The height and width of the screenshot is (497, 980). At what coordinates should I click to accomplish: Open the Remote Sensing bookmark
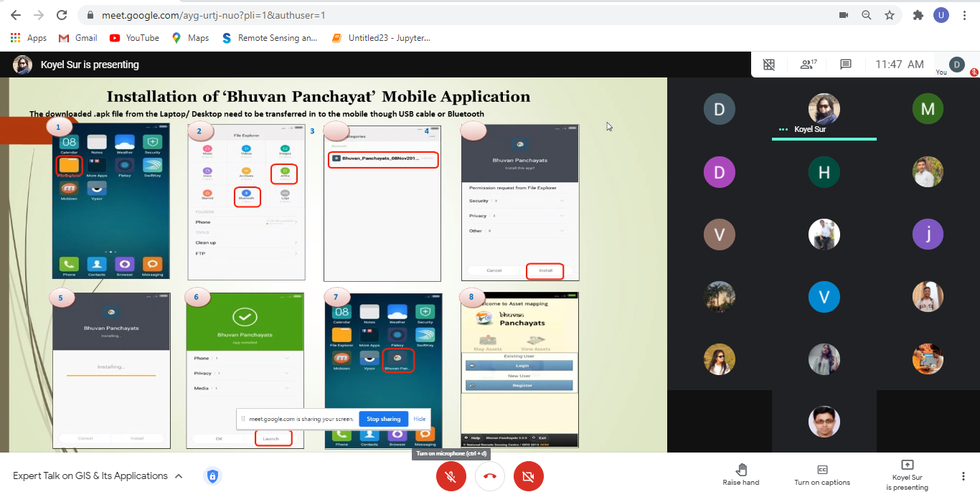point(270,38)
